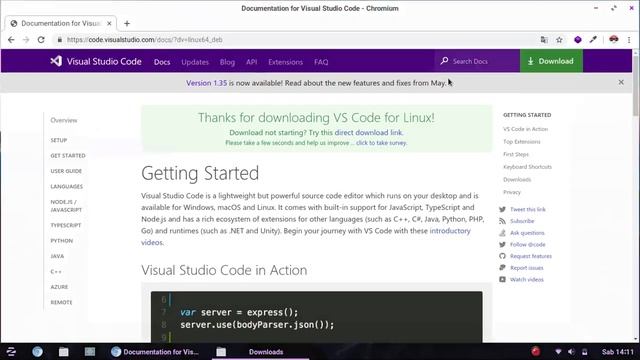The height and width of the screenshot is (360, 640).
Task: Open the system start menu in taskbar
Action: (11, 351)
